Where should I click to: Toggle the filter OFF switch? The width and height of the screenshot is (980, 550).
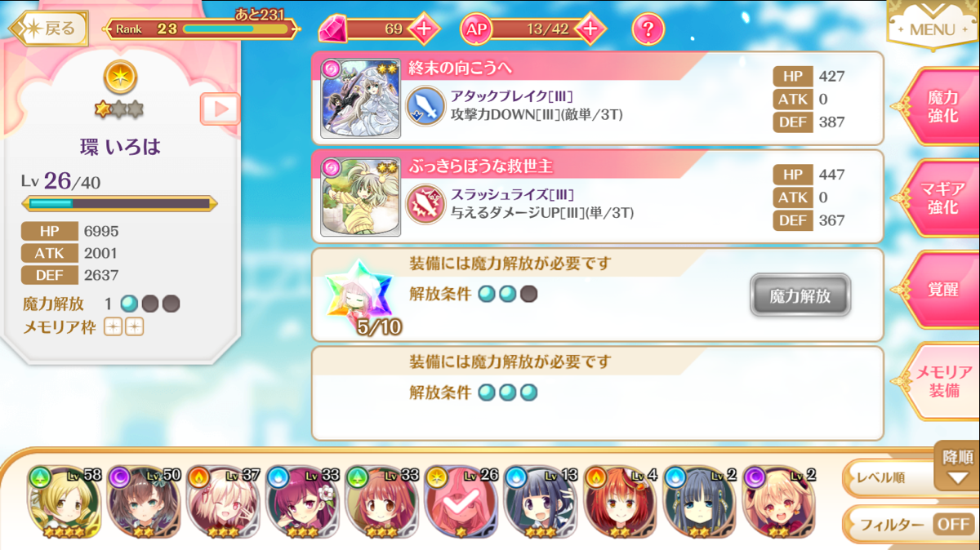pos(952,525)
